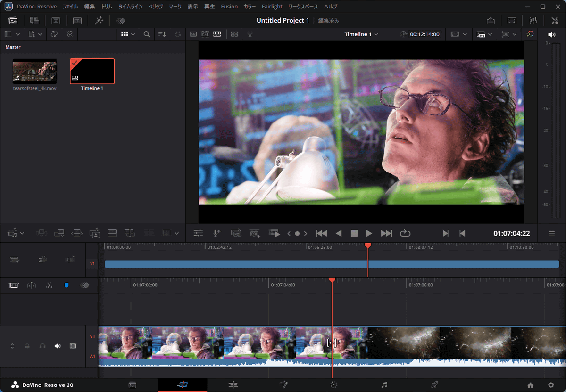This screenshot has width=566, height=392.
Task: Click the audio mixer icon top right
Action: (x=533, y=21)
